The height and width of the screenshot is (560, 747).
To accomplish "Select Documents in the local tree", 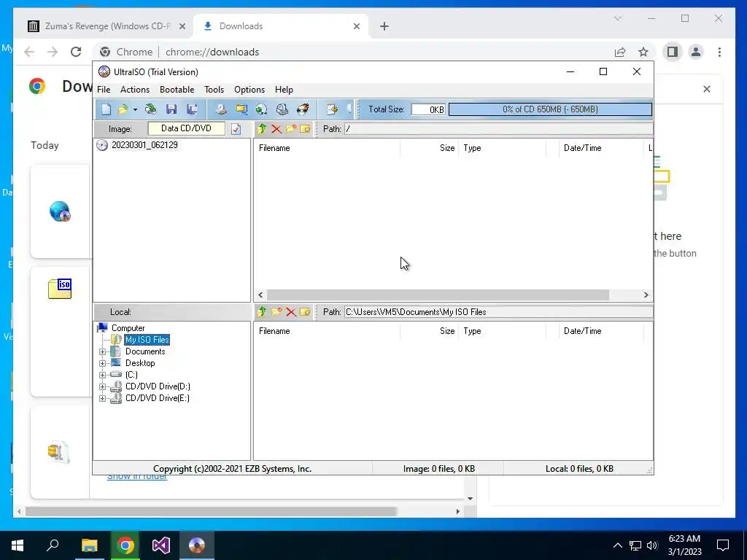I will point(145,351).
